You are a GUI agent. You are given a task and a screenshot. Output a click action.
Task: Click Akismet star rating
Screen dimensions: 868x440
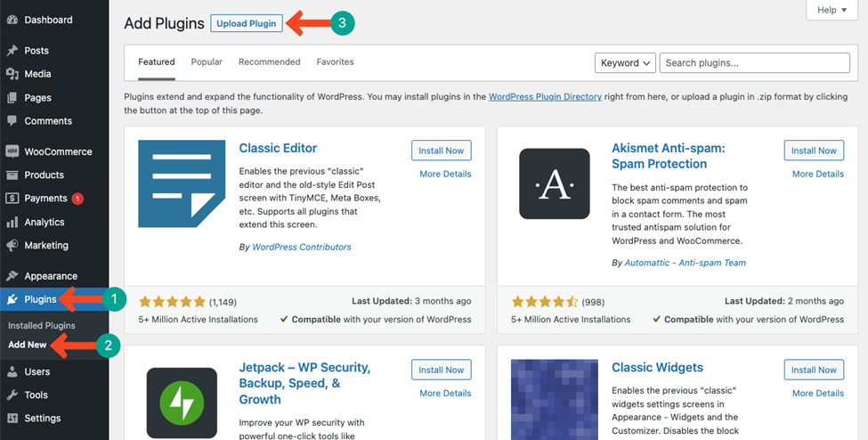coord(545,302)
